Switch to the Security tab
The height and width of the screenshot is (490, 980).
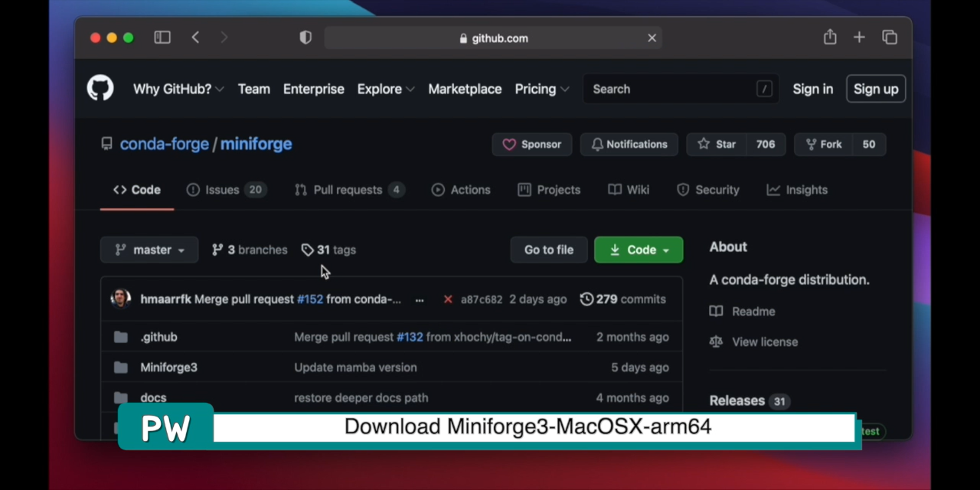[x=708, y=190]
